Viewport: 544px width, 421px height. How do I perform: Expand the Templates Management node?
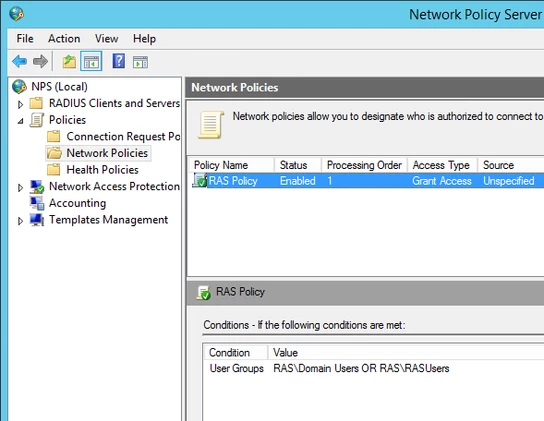[20, 221]
